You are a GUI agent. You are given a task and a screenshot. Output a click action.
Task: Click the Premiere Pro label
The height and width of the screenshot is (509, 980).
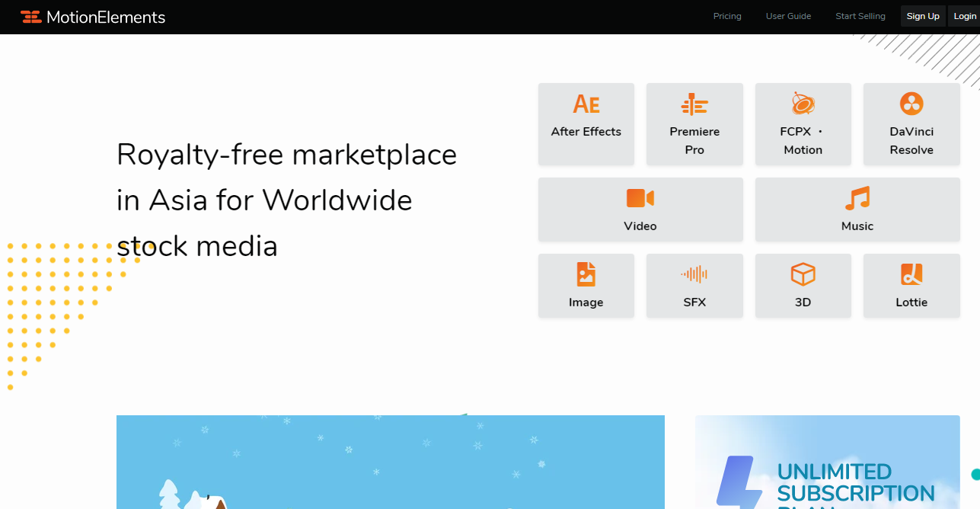coord(694,141)
